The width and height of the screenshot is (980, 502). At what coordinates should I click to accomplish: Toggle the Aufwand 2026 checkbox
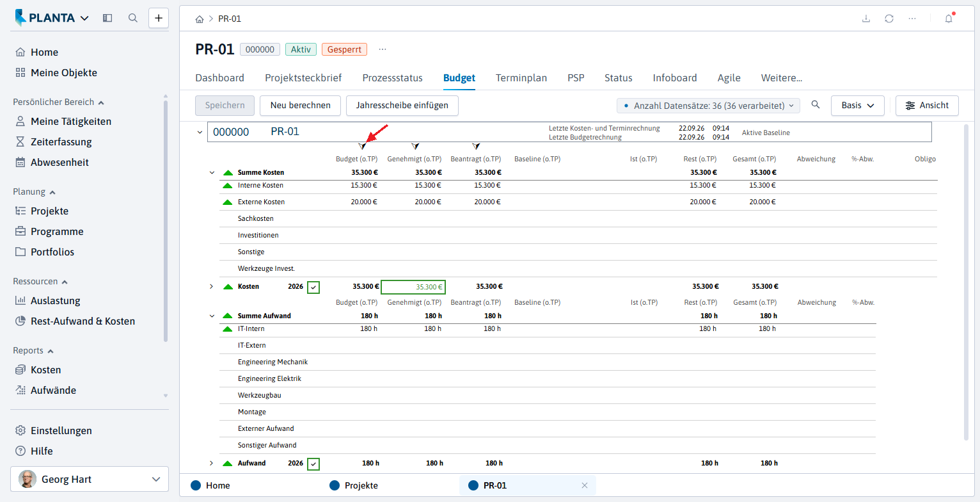coord(313,464)
